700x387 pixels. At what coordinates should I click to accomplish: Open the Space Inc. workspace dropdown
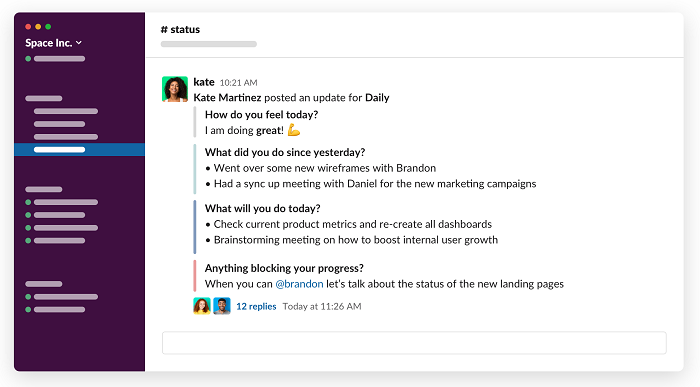(54, 43)
